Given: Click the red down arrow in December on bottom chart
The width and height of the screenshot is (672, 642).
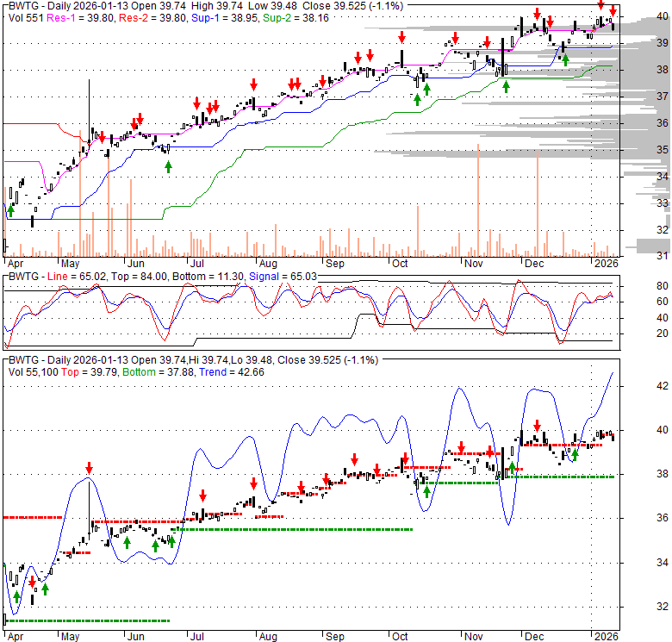Looking at the screenshot, I should point(538,426).
